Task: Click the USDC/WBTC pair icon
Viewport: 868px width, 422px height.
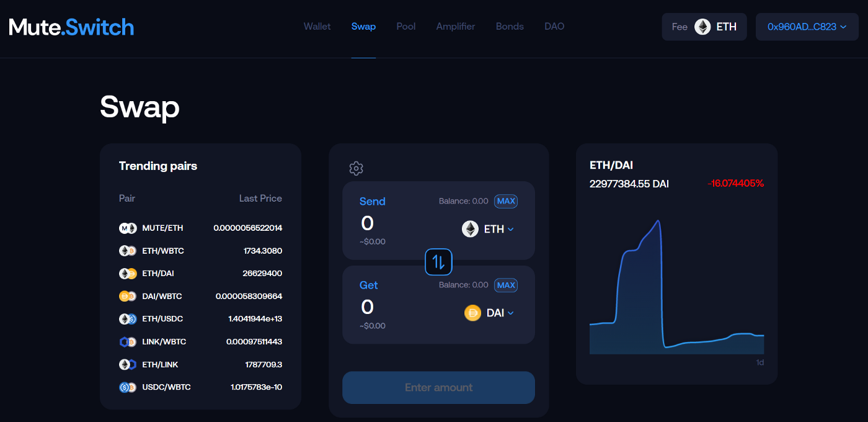Action: point(128,387)
